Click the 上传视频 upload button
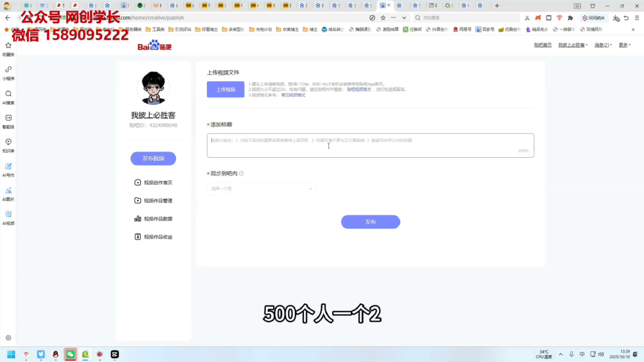The height and width of the screenshot is (362, 644). tap(225, 89)
